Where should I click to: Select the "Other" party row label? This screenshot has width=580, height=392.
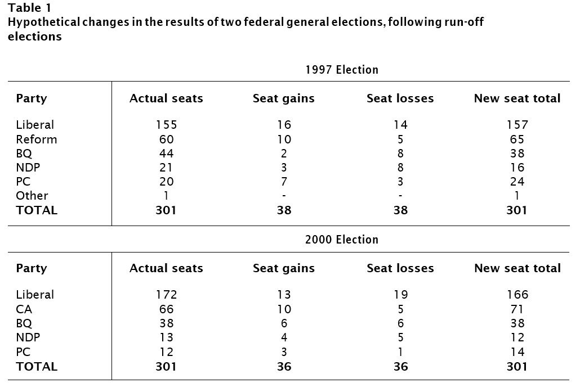pyautogui.click(x=32, y=195)
